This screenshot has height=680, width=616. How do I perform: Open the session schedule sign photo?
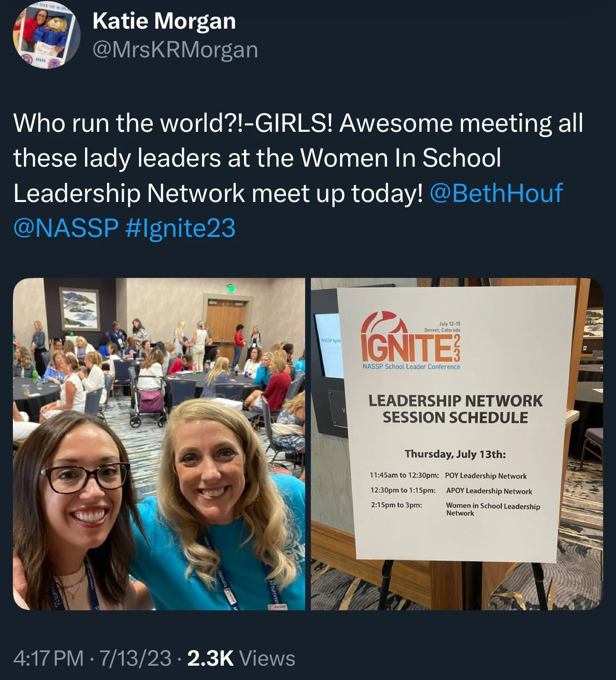point(457,444)
